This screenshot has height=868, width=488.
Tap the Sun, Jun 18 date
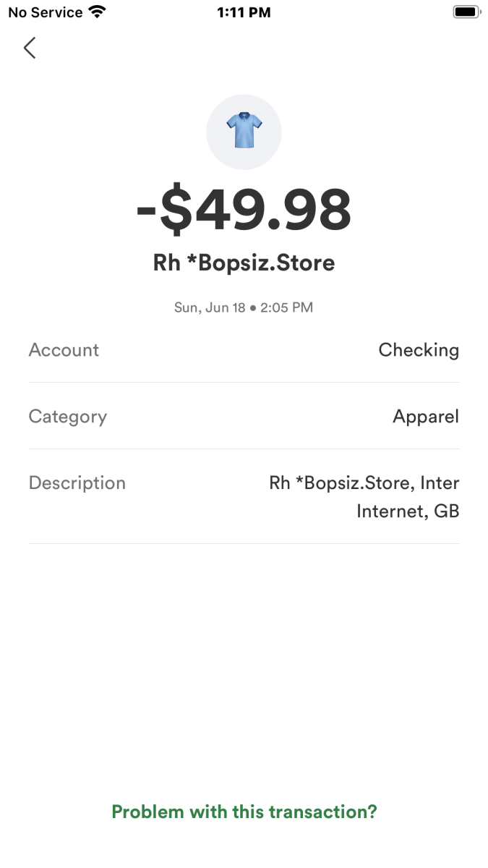tap(210, 307)
